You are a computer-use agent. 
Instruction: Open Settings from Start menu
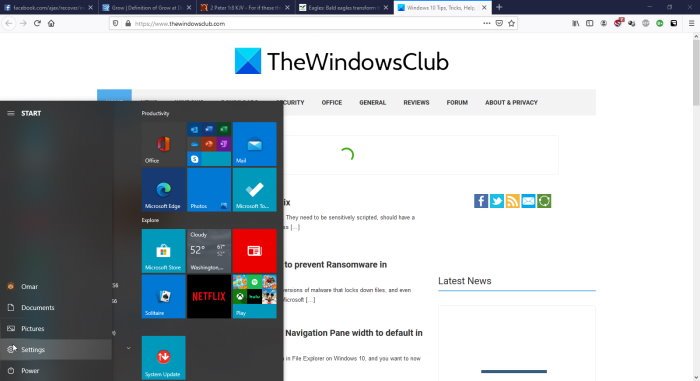pyautogui.click(x=56, y=349)
